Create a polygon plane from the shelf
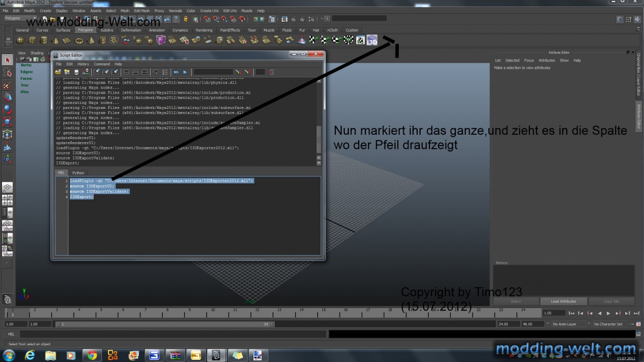 67,40
